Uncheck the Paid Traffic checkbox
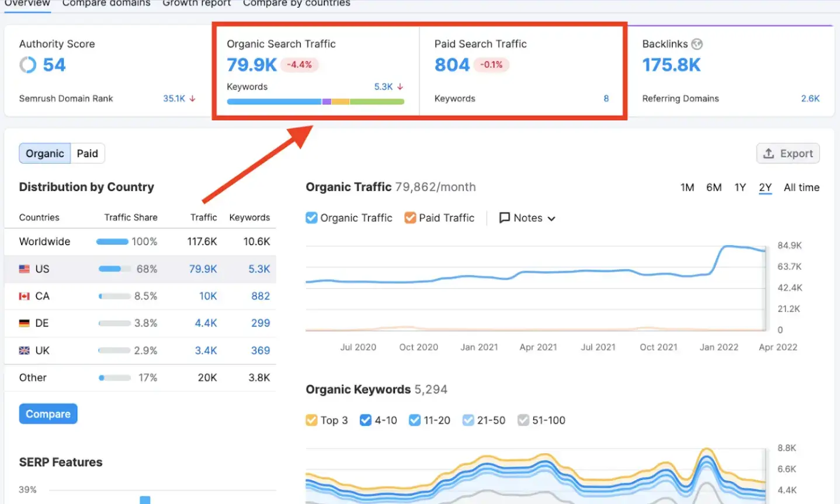Viewport: 840px width, 504px height. click(x=409, y=217)
